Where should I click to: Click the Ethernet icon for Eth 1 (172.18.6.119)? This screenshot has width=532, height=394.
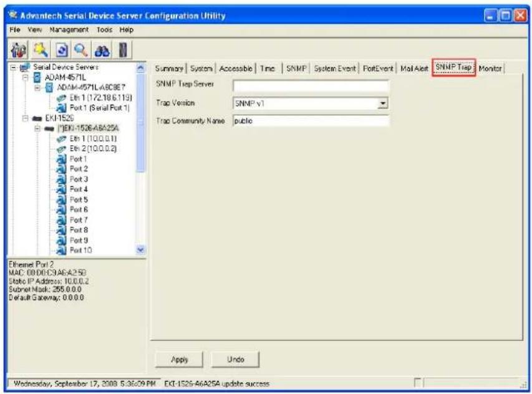[x=61, y=98]
